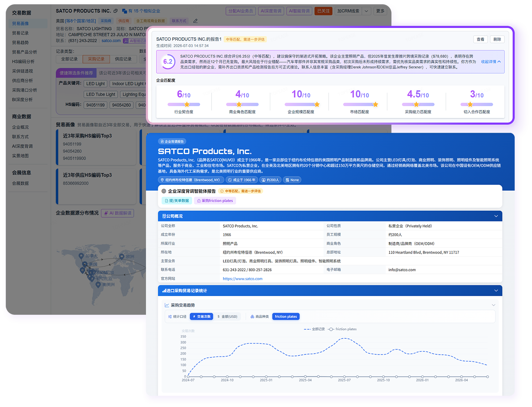Click the info icon in the 中等匹配 badge
This screenshot has height=407, width=532.
[222, 191]
